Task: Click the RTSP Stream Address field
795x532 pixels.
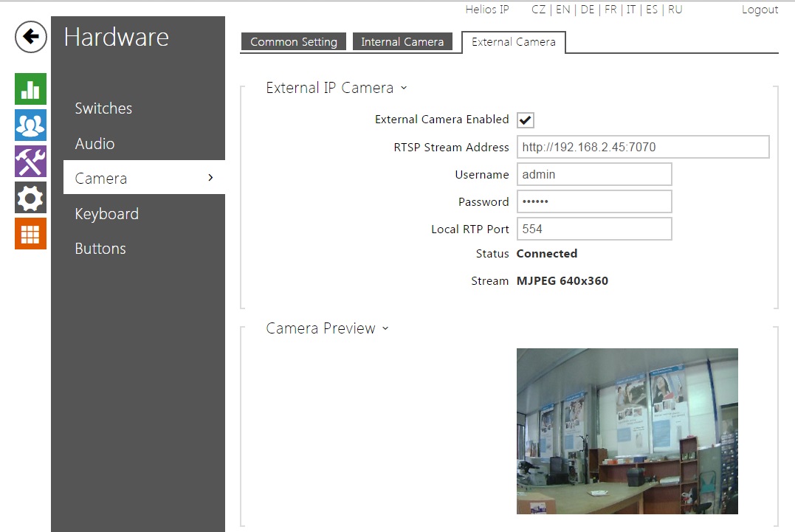Action: (642, 147)
